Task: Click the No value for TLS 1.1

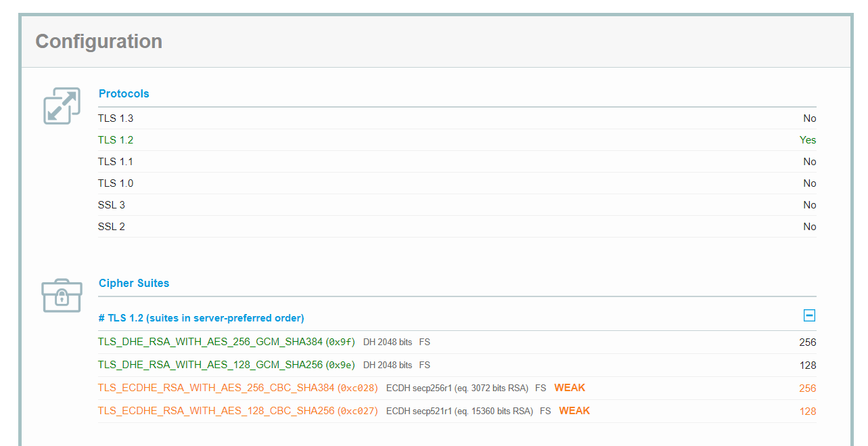Action: tap(810, 162)
